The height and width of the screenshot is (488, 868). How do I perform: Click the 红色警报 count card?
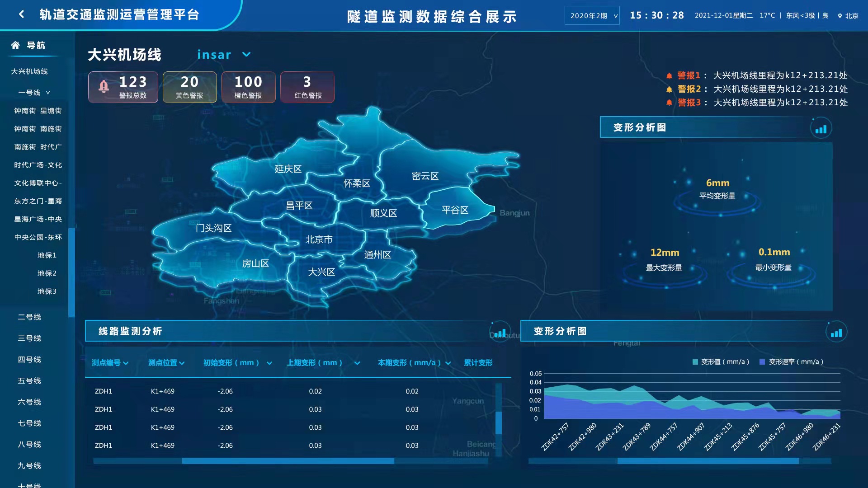(x=307, y=87)
